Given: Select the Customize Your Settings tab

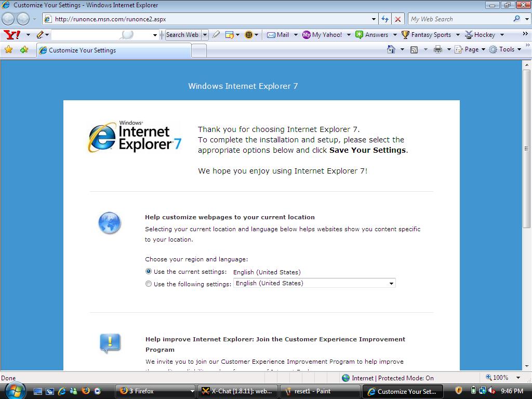Looking at the screenshot, I should tap(114, 50).
